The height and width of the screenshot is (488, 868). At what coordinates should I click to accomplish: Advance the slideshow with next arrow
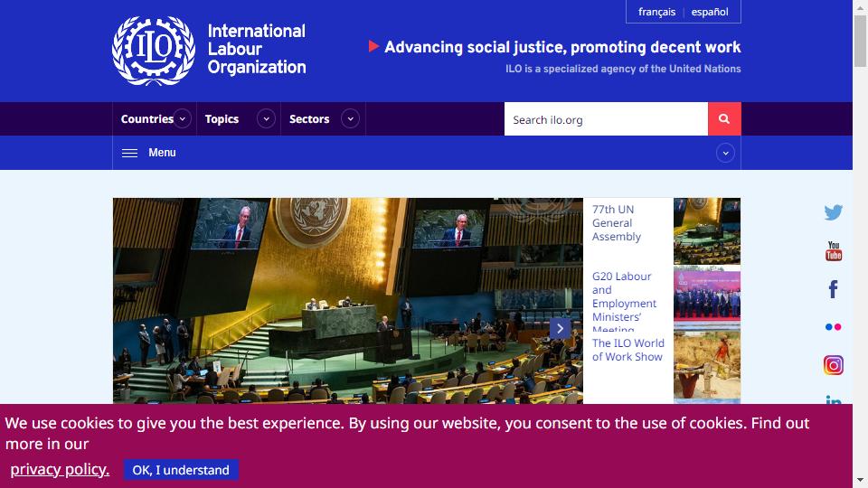(x=560, y=328)
